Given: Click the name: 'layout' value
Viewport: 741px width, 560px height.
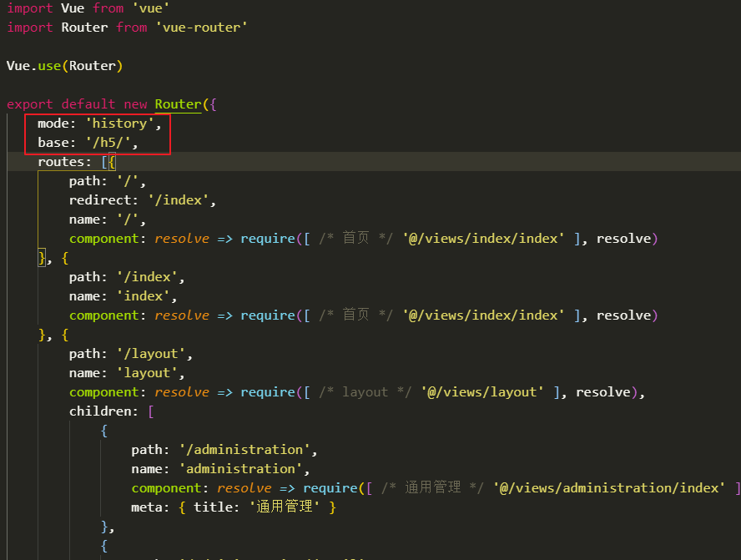Looking at the screenshot, I should coord(147,373).
